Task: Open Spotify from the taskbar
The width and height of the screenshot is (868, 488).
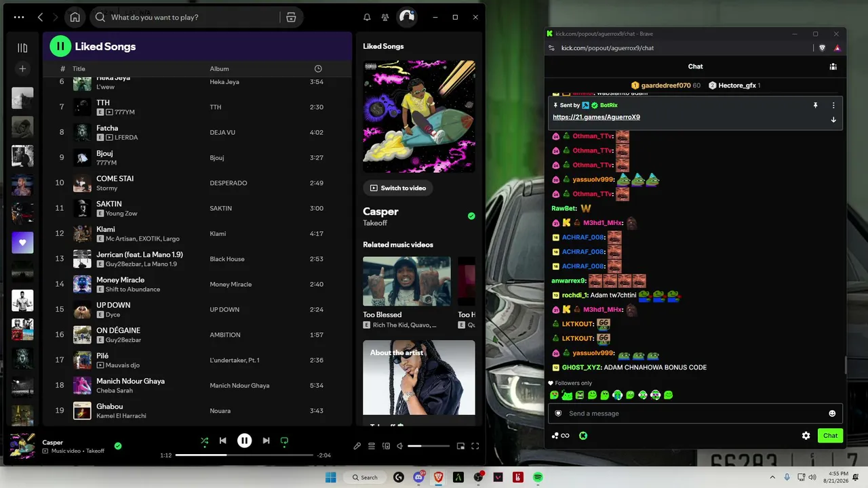Action: (x=538, y=477)
